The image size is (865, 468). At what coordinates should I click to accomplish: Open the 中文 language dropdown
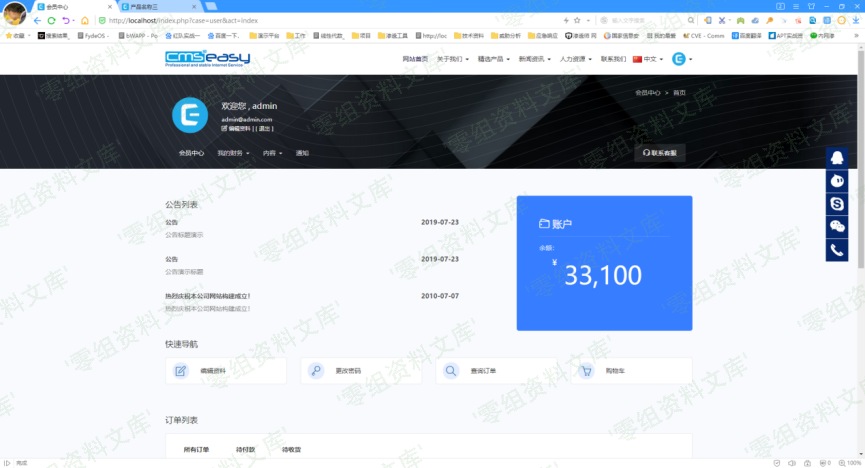(648, 59)
